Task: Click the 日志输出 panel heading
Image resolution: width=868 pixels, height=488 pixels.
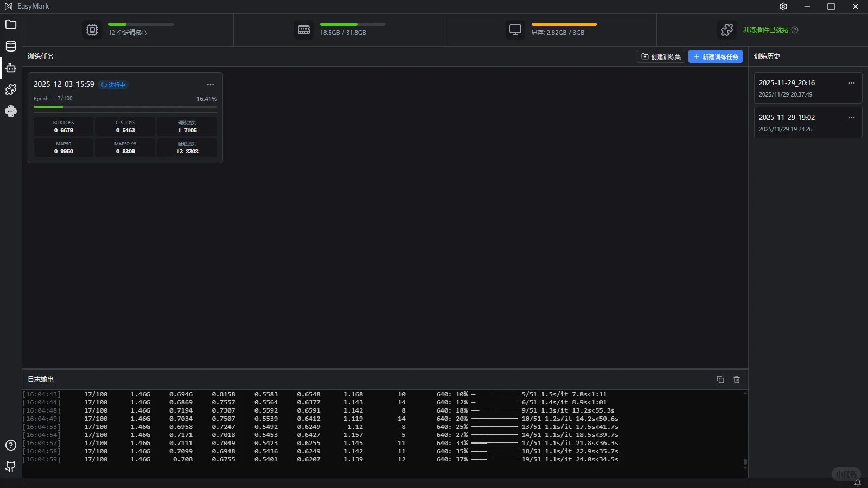Action: (41, 380)
